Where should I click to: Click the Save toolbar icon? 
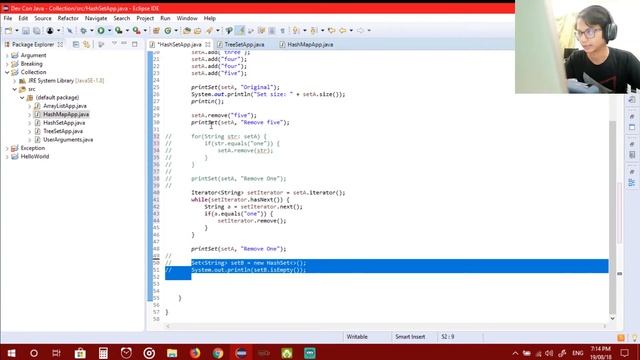tap(26, 31)
